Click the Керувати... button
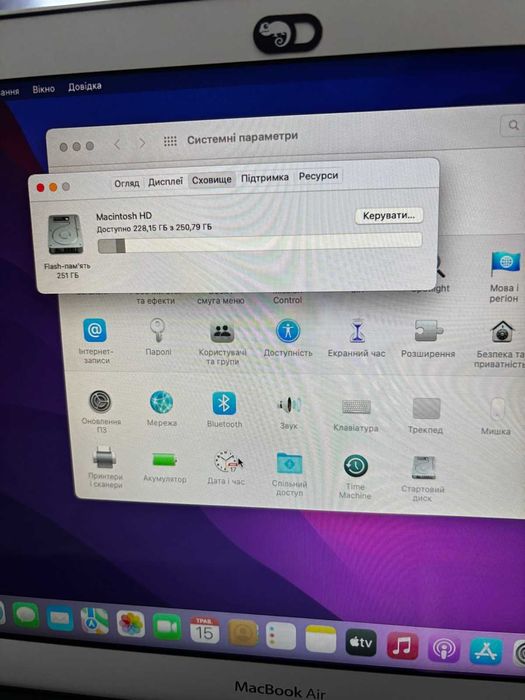Image resolution: width=525 pixels, height=700 pixels. pyautogui.click(x=389, y=215)
